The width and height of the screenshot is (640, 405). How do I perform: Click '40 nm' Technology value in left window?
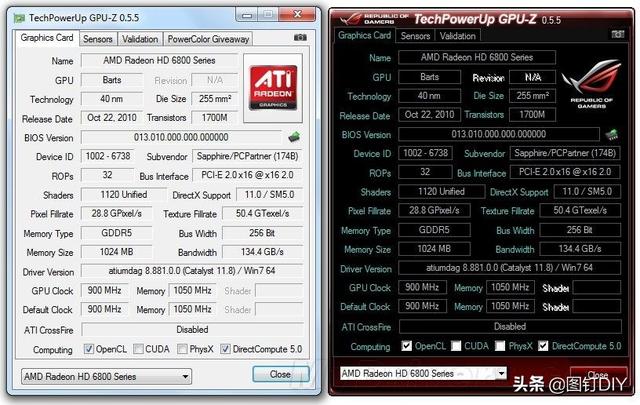(x=112, y=99)
